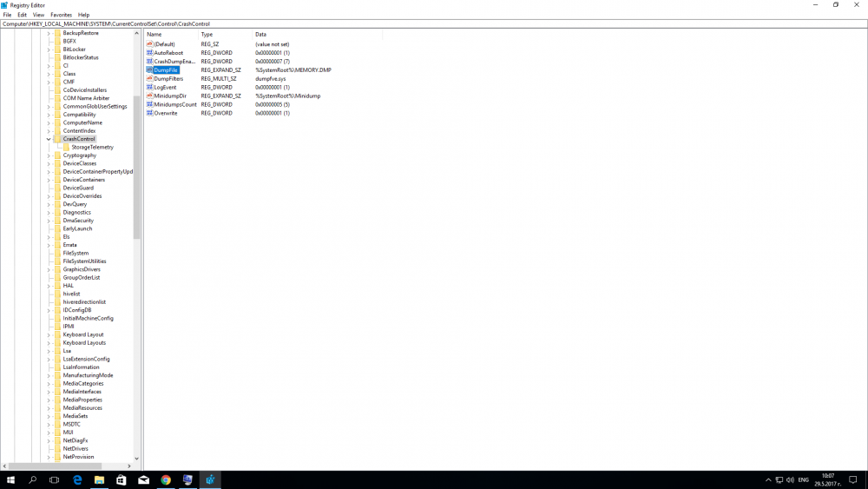Screen dimensions: 868x489
Task: Click the Cryptography folder icon
Action: pos(57,155)
